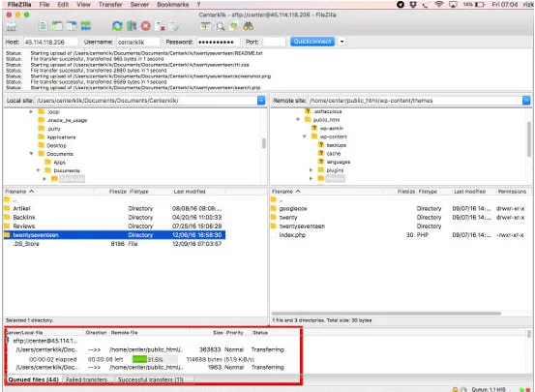
Task: Click the AirPlay display icon in menu bar
Action: pyautogui.click(x=453, y=5)
